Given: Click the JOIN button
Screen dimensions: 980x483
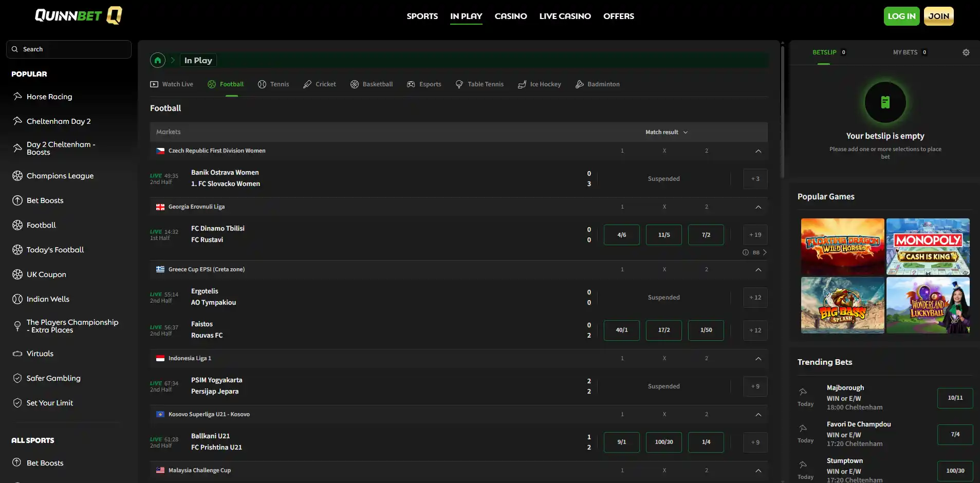Looking at the screenshot, I should point(939,16).
